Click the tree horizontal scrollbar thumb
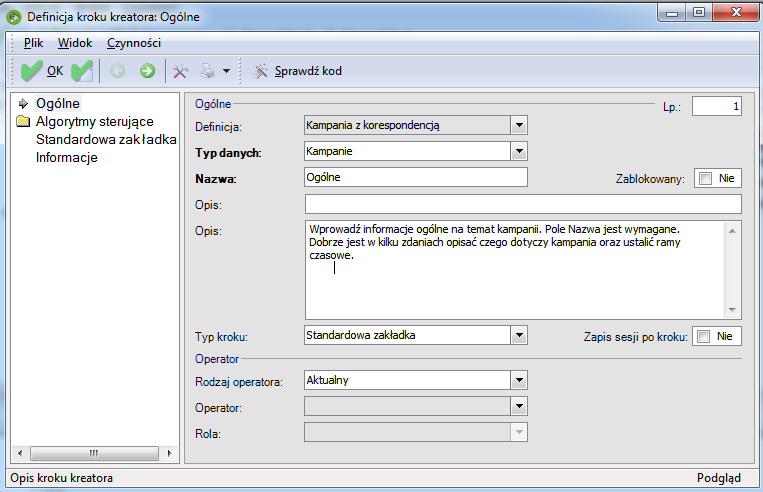 [x=94, y=453]
